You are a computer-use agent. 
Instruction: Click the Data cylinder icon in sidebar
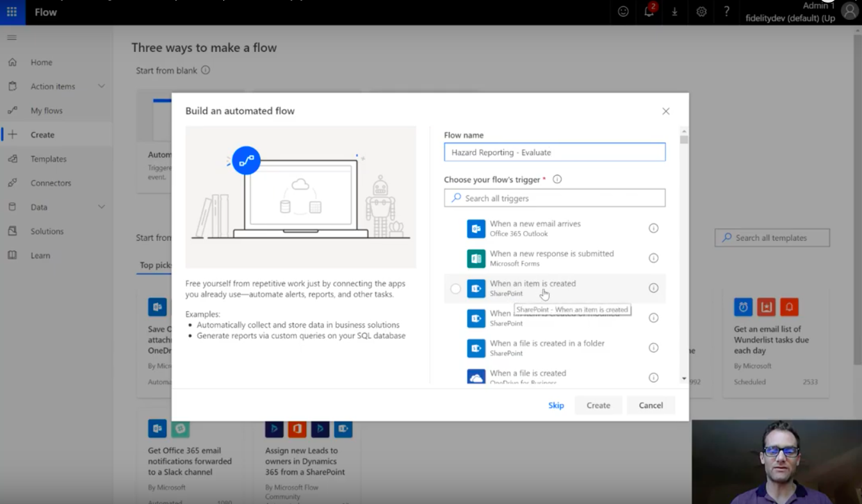click(x=12, y=207)
